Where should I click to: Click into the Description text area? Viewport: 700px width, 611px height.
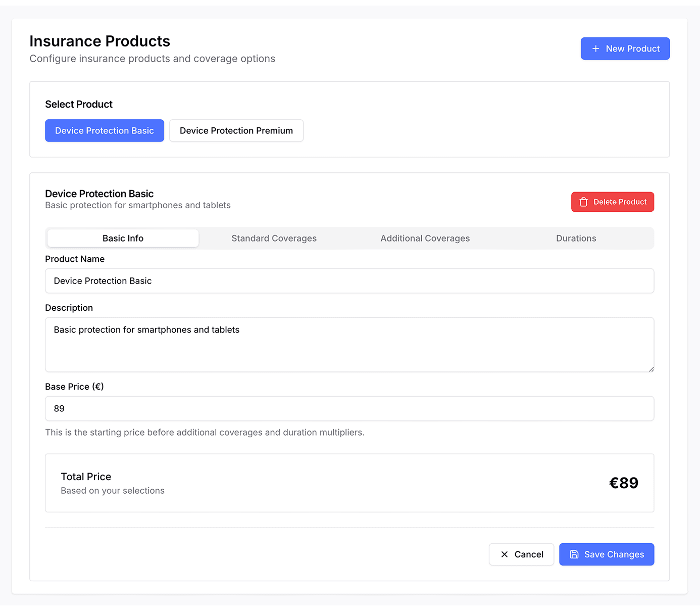[x=349, y=345]
